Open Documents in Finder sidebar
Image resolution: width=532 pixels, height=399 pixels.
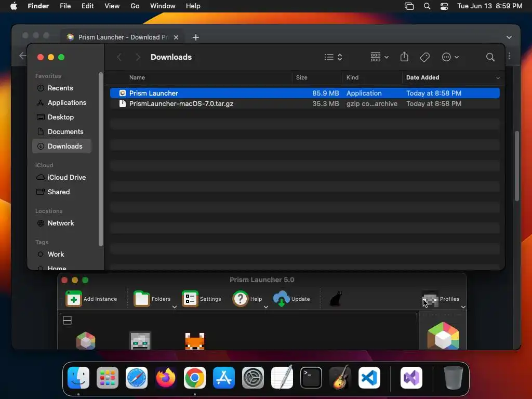(x=62, y=131)
